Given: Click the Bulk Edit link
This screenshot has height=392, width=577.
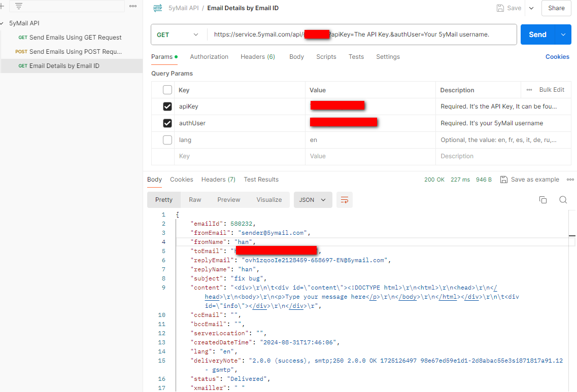Looking at the screenshot, I should 552,90.
